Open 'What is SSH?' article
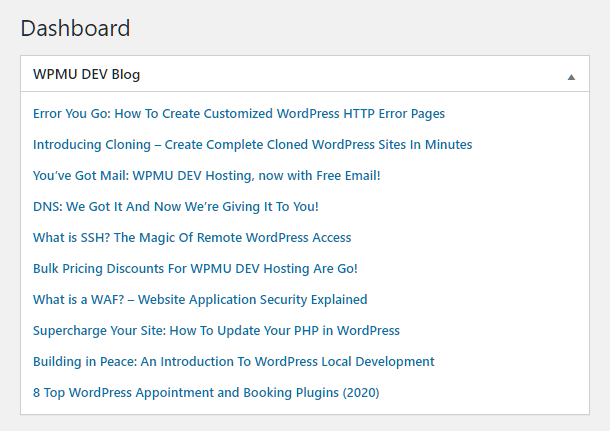The height and width of the screenshot is (431, 610). (192, 238)
